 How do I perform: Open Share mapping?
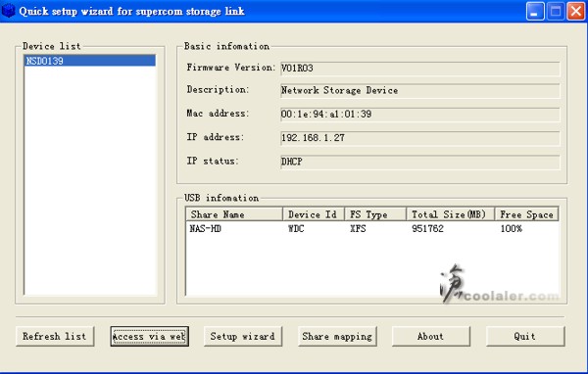point(337,336)
